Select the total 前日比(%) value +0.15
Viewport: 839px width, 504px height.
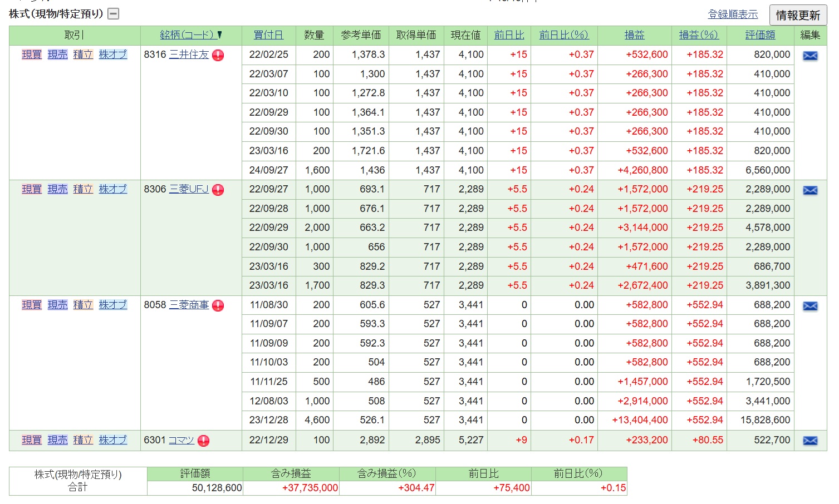click(580, 488)
